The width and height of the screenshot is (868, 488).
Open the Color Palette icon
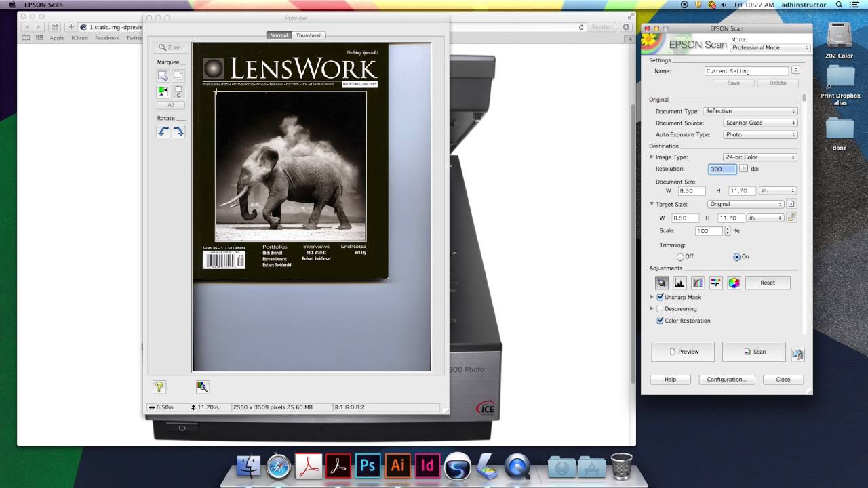point(734,283)
